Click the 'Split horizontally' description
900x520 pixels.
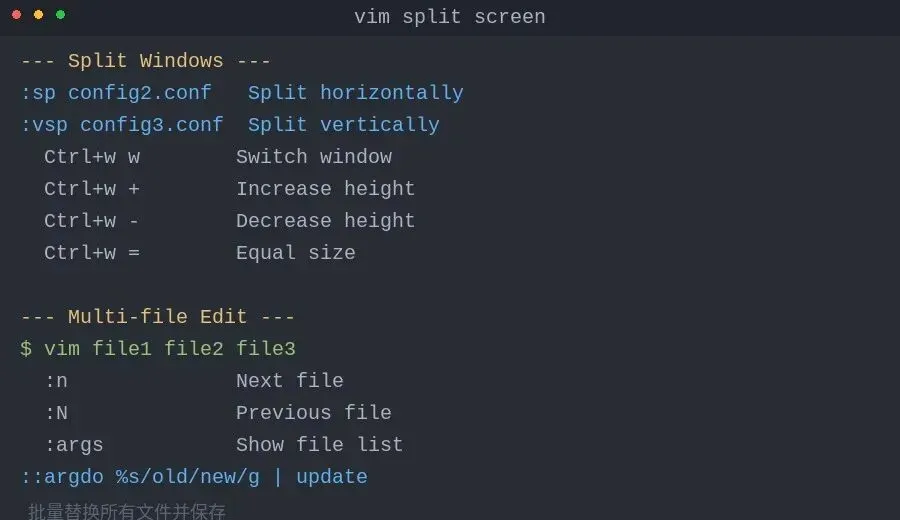[355, 93]
